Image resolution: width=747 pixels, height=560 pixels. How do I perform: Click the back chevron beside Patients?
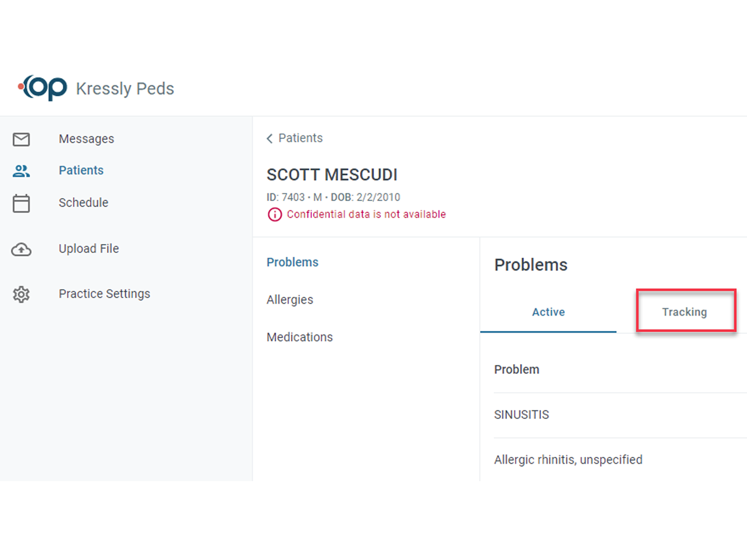point(269,139)
